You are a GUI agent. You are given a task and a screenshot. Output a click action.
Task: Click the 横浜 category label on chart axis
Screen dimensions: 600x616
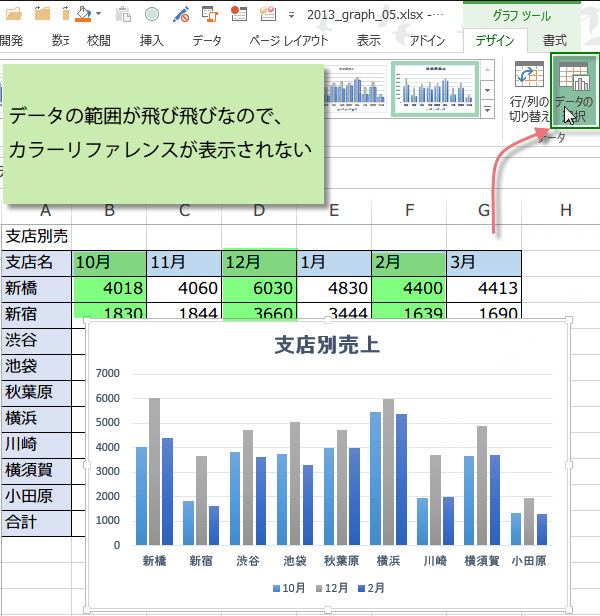click(388, 561)
